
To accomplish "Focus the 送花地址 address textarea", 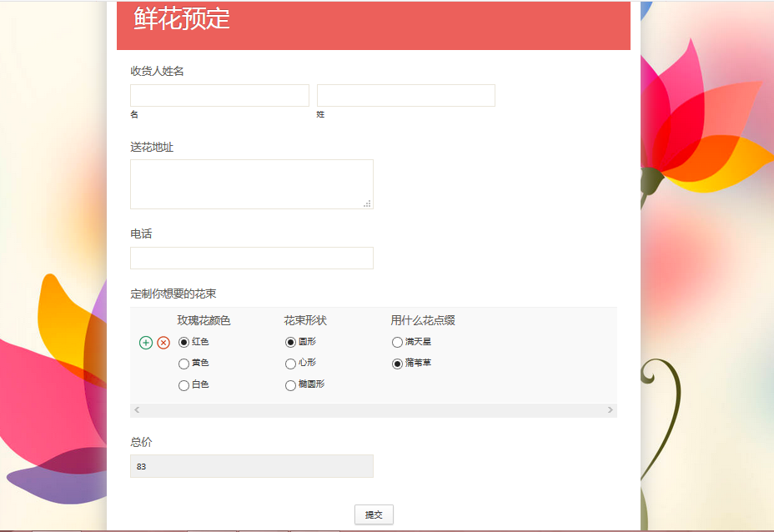I will (x=252, y=184).
